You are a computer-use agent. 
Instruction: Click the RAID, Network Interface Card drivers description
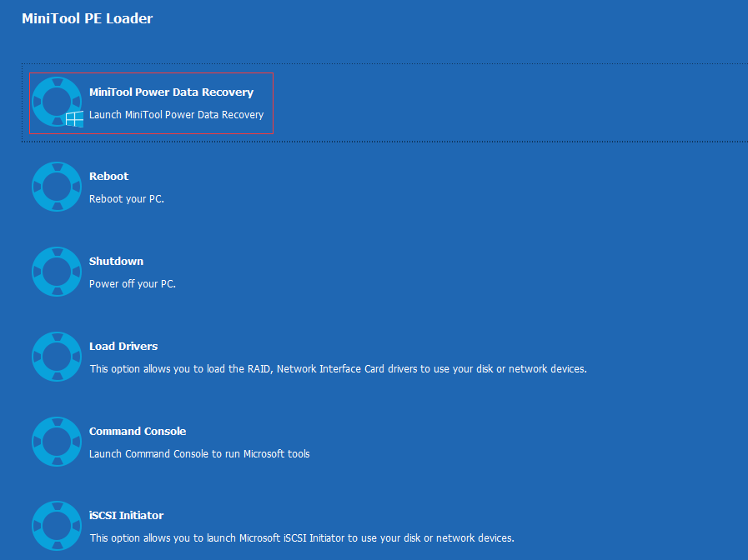pos(339,369)
